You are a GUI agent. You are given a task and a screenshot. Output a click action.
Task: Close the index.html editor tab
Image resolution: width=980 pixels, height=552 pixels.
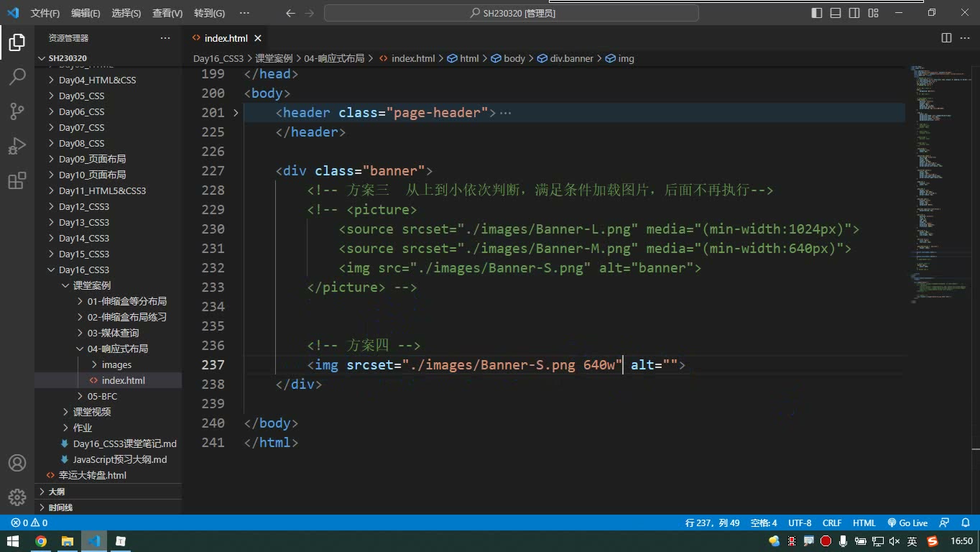point(258,38)
